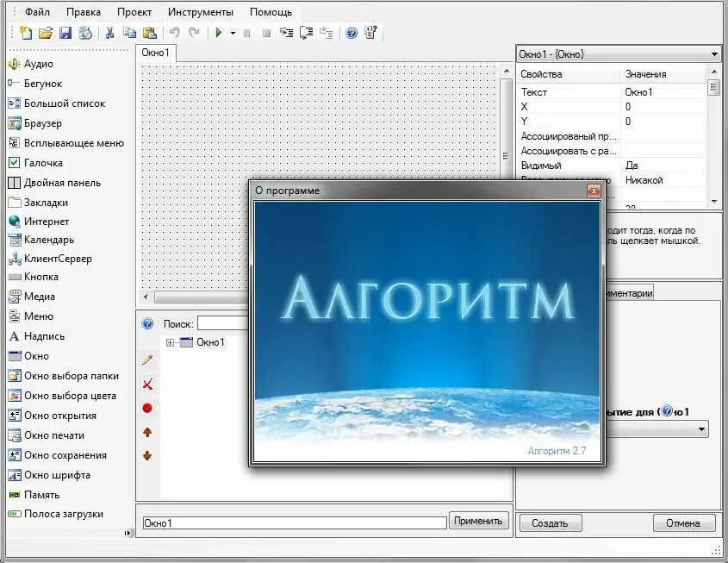
Task: Select the Двойная панель component
Action: click(55, 183)
